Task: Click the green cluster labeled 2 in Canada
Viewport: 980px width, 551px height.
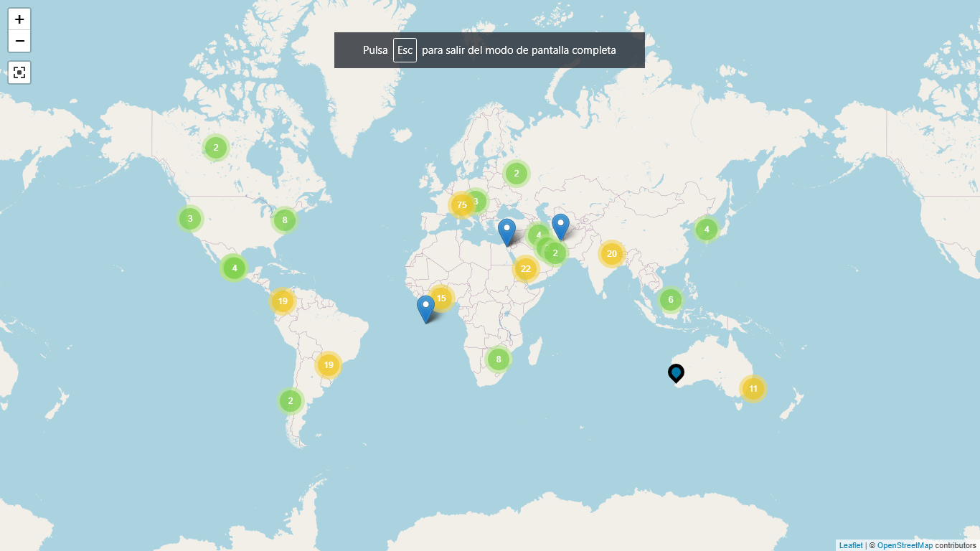Action: click(x=215, y=147)
